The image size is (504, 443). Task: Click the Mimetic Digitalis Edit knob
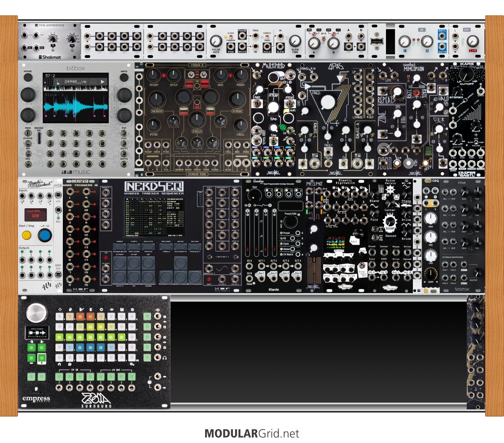tap(358, 235)
